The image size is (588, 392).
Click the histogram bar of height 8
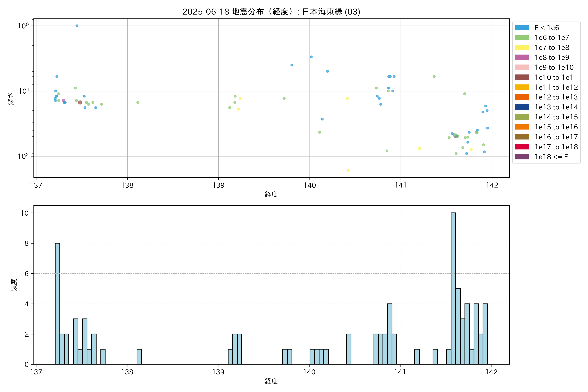pyautogui.click(x=57, y=303)
